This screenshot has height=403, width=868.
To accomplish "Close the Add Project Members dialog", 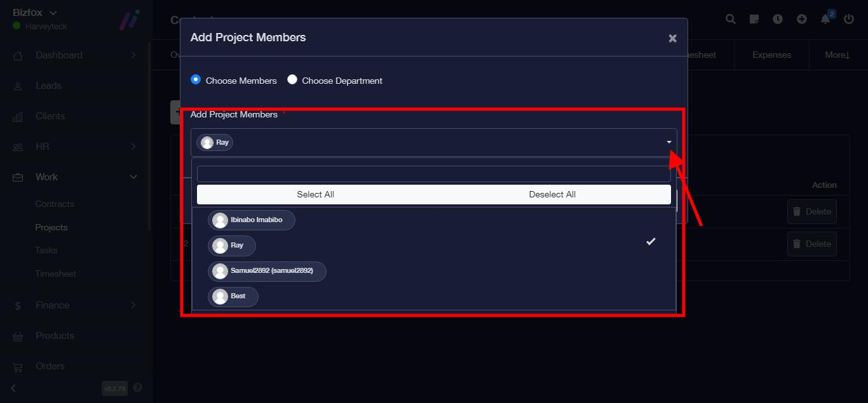I will pos(672,38).
